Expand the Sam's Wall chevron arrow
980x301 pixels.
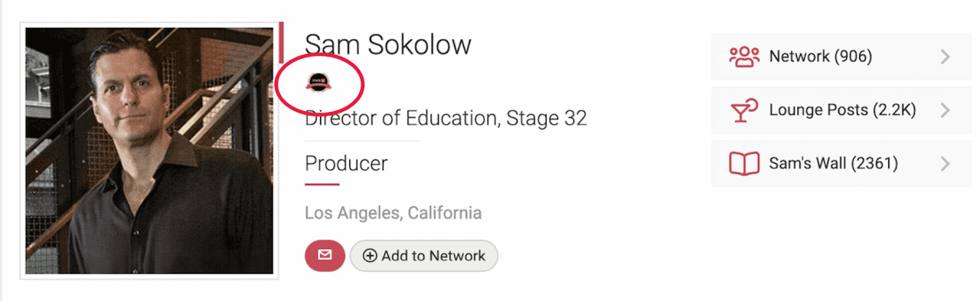946,164
